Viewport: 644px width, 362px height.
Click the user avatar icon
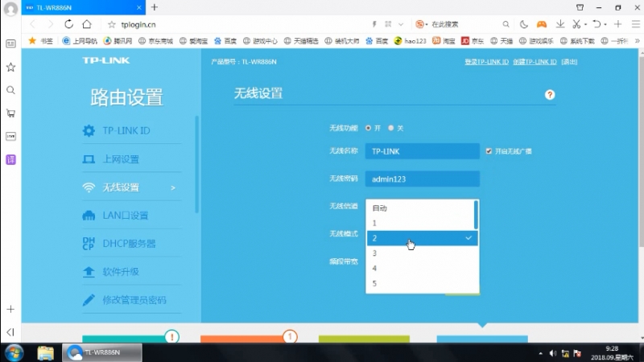click(10, 9)
